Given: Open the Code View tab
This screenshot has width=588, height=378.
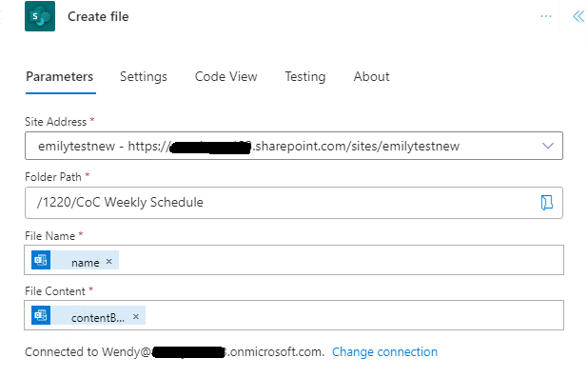Looking at the screenshot, I should pyautogui.click(x=225, y=76).
